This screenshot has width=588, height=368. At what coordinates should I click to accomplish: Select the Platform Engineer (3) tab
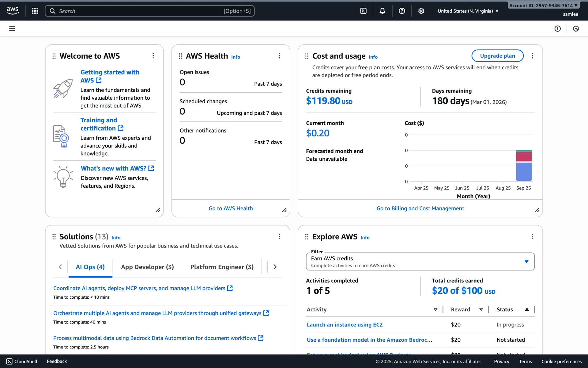tap(222, 267)
